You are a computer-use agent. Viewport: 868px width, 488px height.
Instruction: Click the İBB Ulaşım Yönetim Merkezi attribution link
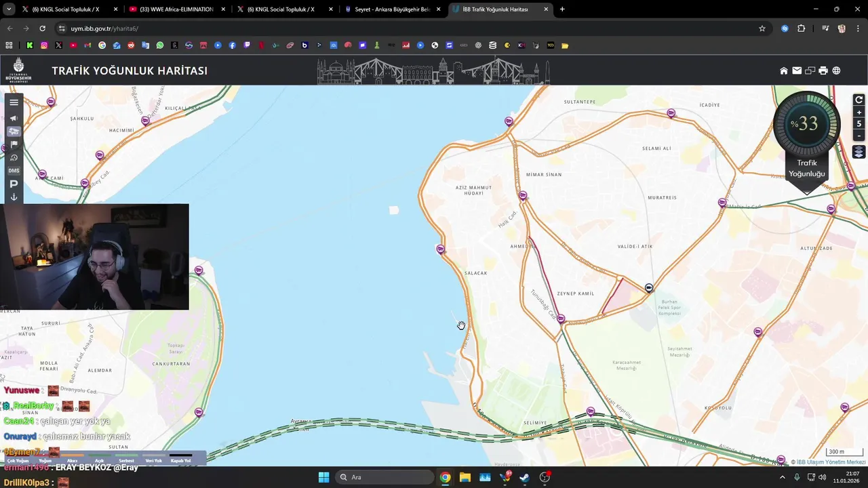point(831,462)
